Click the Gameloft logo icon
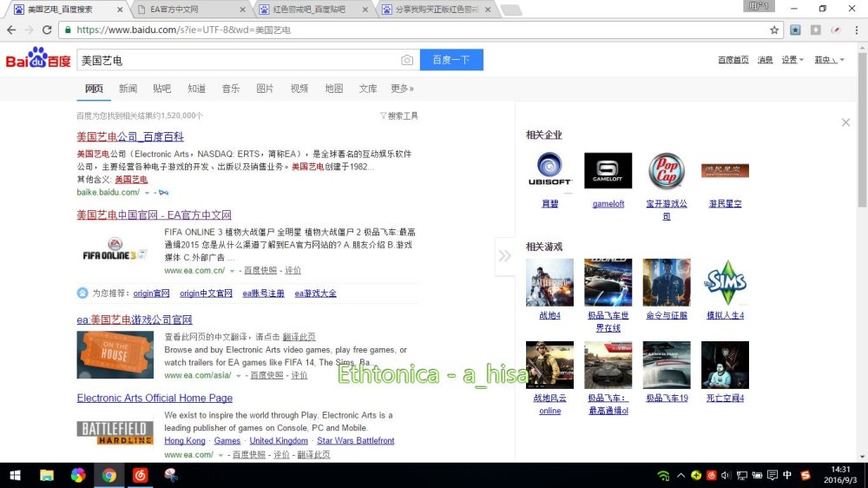This screenshot has height=488, width=868. coord(608,171)
